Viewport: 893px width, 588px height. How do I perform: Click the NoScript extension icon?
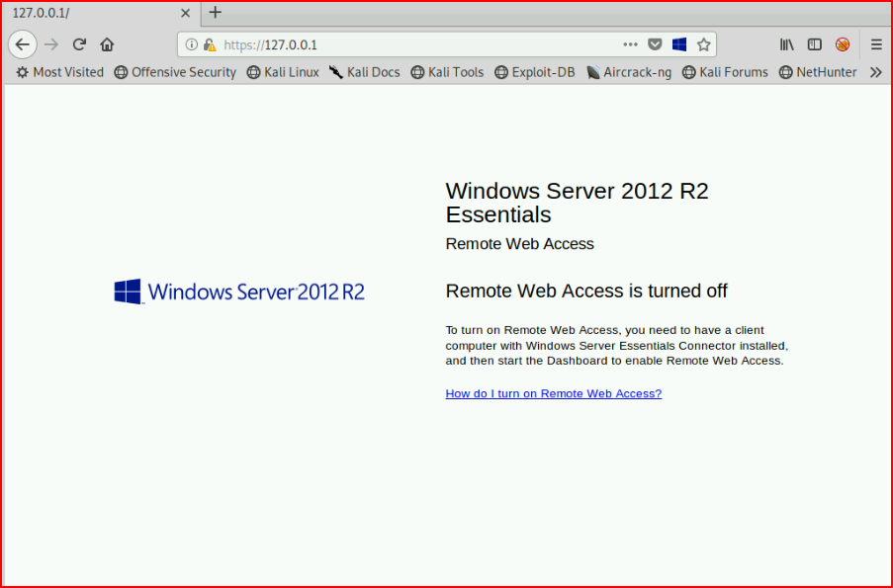click(843, 44)
